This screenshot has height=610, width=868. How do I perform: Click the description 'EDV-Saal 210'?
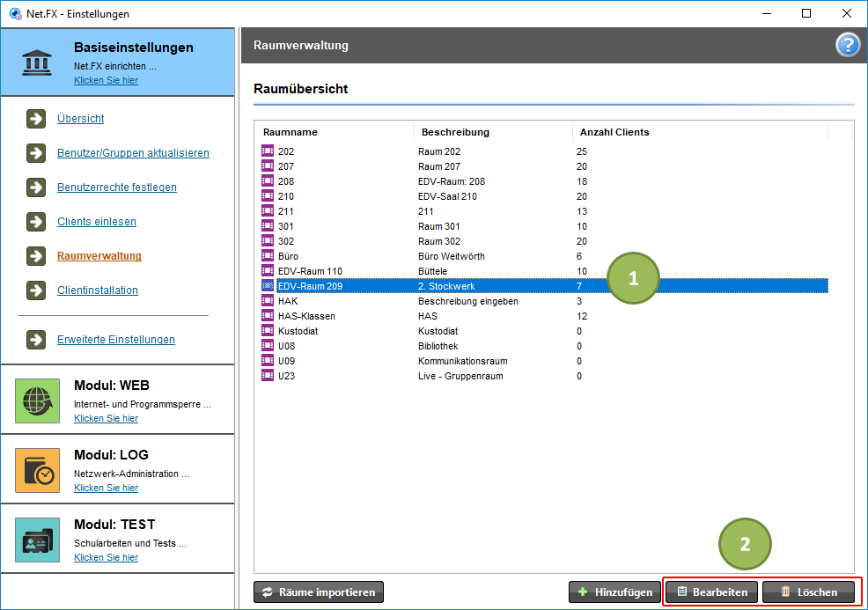click(447, 196)
